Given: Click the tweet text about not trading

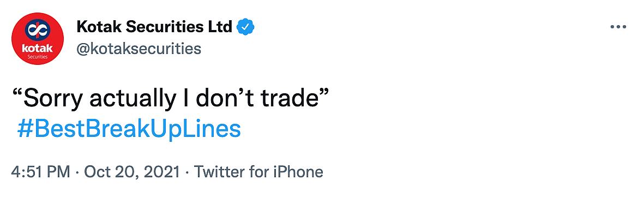Looking at the screenshot, I should (171, 100).
